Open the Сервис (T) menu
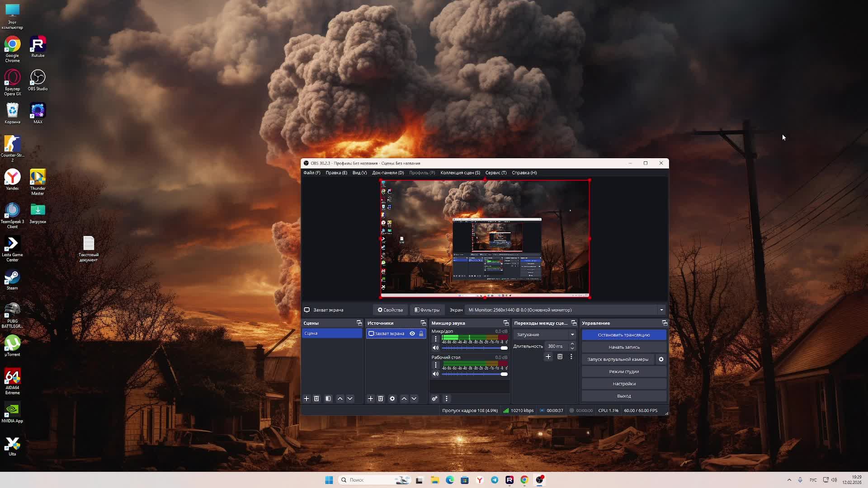The image size is (868, 488). click(x=495, y=173)
